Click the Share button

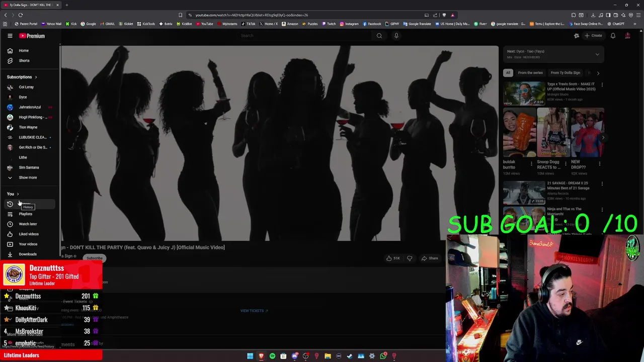[430, 258]
